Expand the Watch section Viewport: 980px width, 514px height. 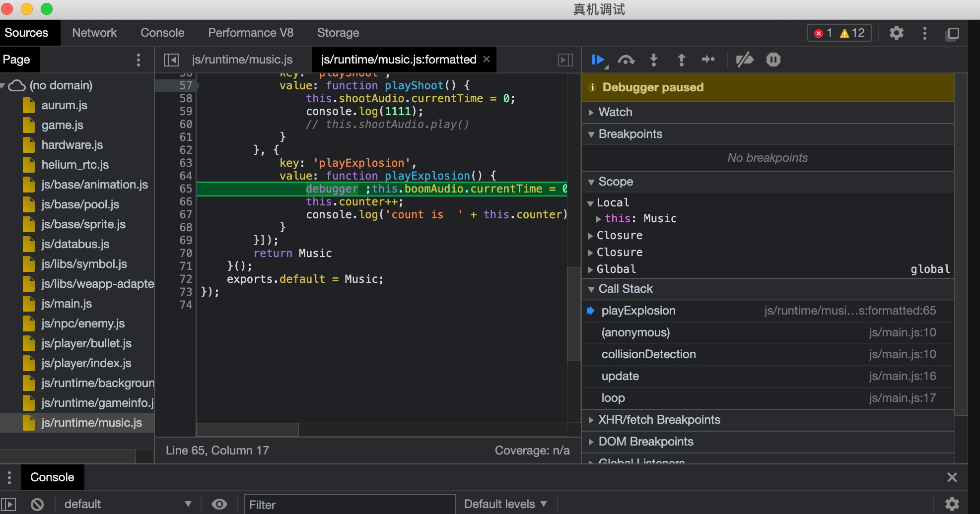pos(615,112)
